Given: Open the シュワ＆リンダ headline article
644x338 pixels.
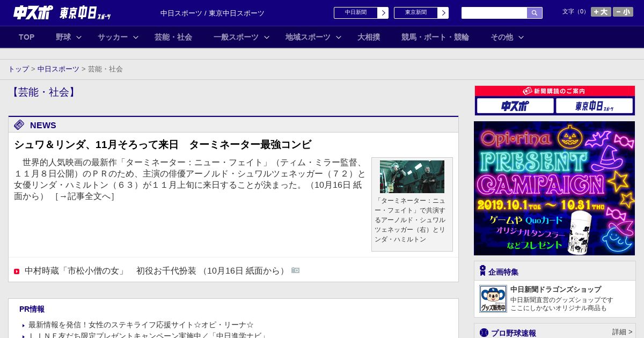Looking at the screenshot, I should point(163,145).
